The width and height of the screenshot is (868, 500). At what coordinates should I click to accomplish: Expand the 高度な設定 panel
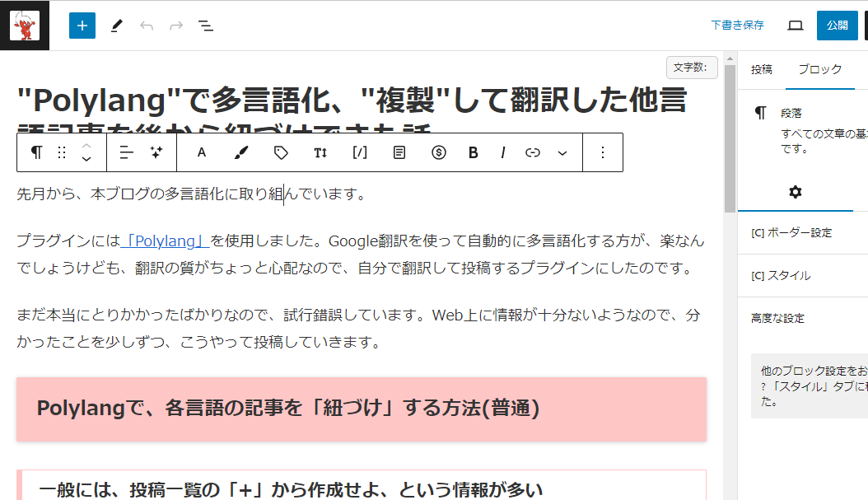(803, 318)
